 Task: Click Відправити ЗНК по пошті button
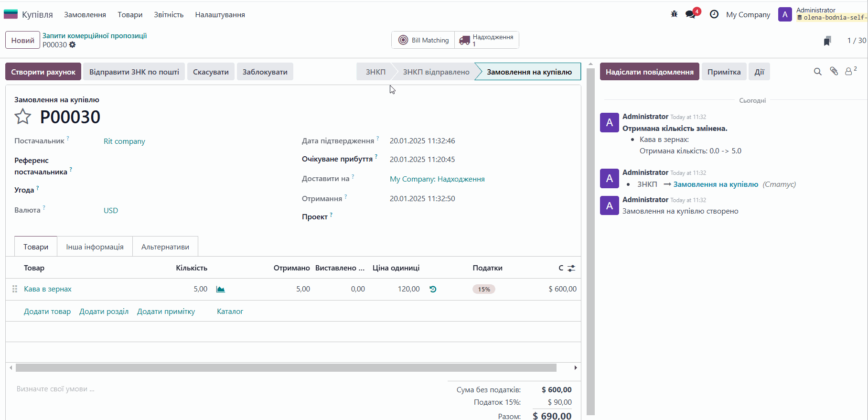134,72
